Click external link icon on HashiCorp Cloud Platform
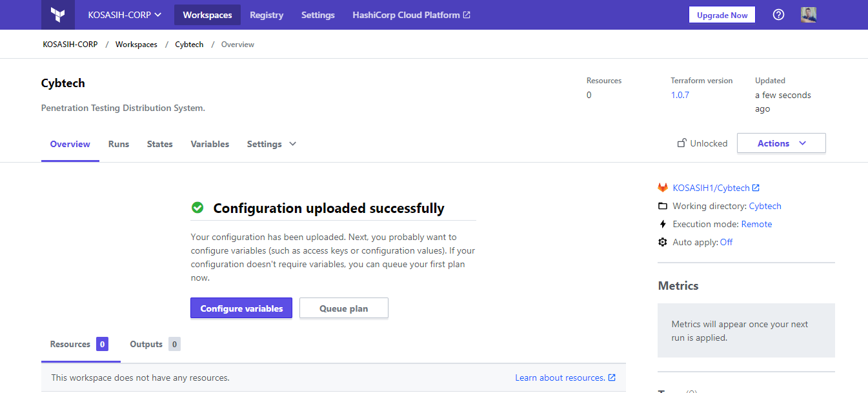868x393 pixels. 467,15
